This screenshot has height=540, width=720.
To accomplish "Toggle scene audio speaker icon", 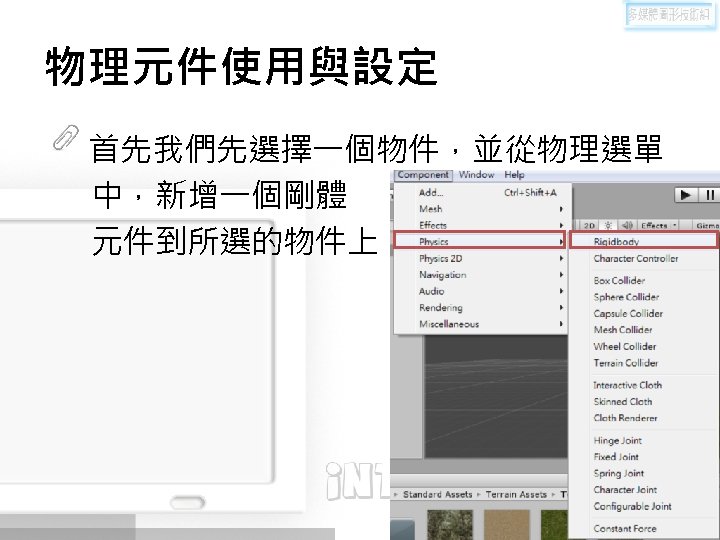I will 627,225.
